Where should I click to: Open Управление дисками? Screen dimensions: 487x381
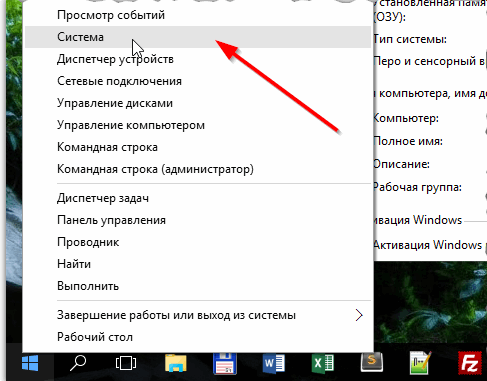point(198,103)
